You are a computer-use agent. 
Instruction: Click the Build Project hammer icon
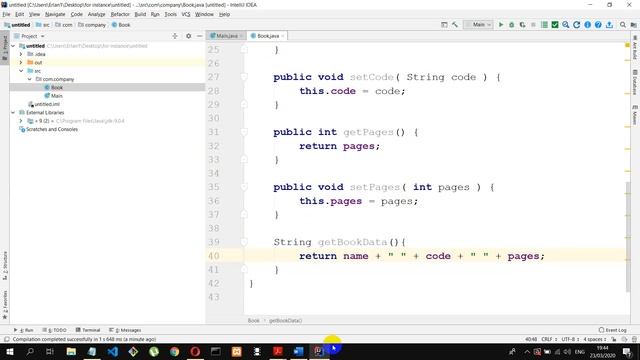click(x=455, y=25)
